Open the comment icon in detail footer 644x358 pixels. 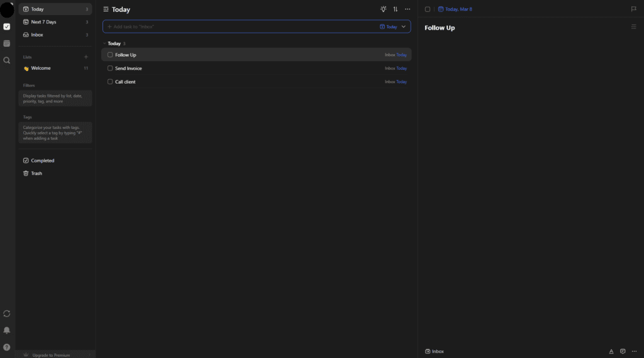623,352
